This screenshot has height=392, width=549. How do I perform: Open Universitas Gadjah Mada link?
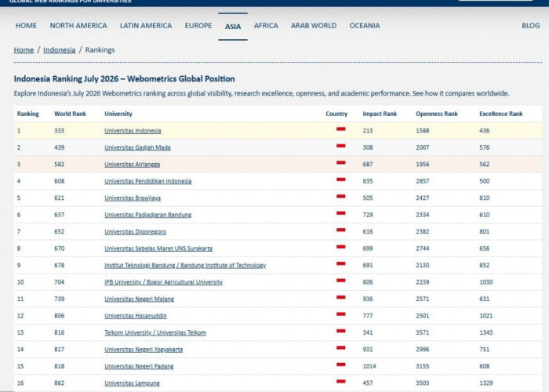pos(137,147)
